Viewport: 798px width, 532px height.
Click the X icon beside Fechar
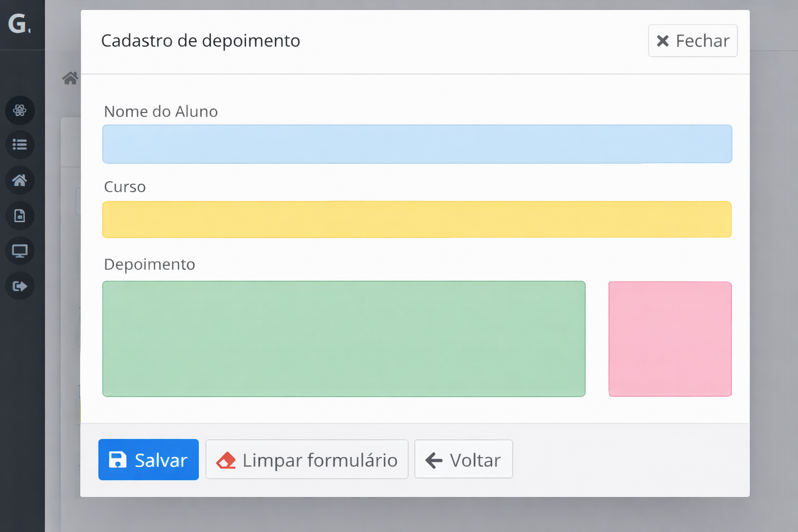[662, 41]
